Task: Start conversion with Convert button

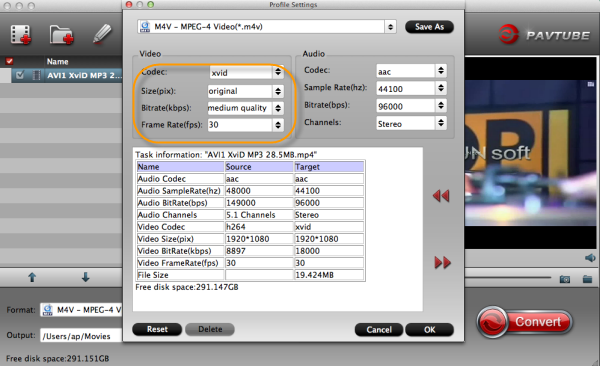Action: [525, 322]
